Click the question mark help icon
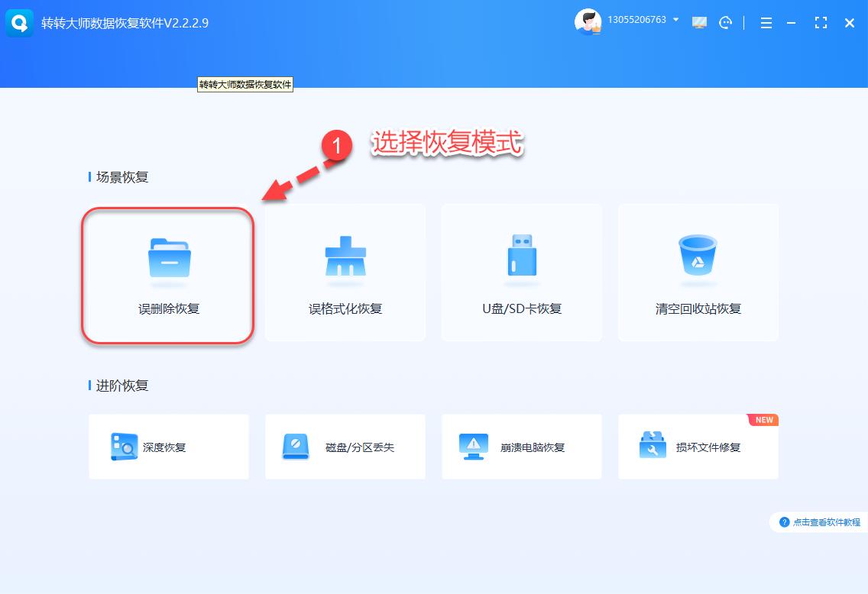The height and width of the screenshot is (594, 868). pos(785,522)
